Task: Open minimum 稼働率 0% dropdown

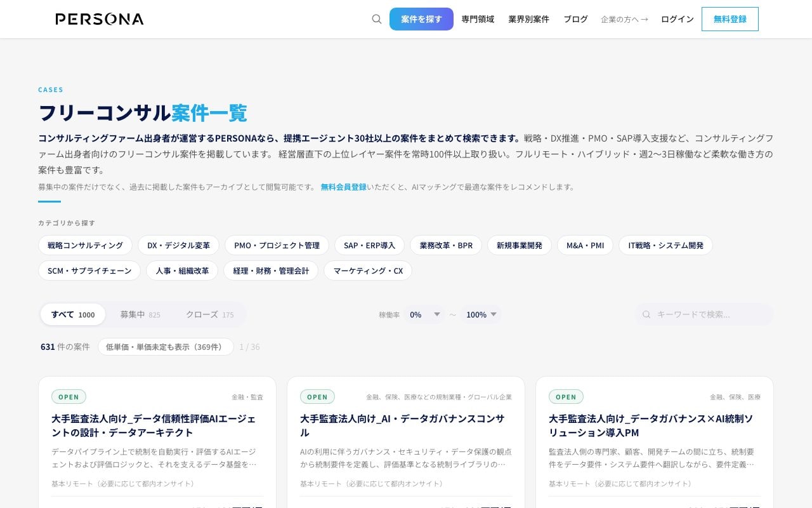Action: pos(424,314)
